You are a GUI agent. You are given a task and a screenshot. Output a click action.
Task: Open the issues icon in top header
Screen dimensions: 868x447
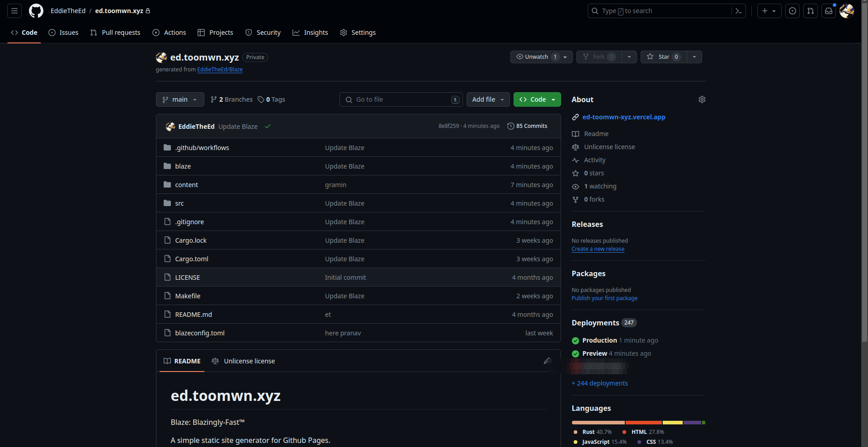[792, 11]
